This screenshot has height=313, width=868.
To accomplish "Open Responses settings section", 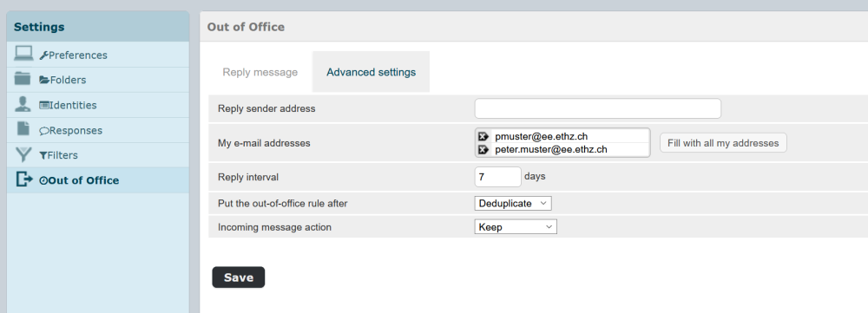I will 98,131.
